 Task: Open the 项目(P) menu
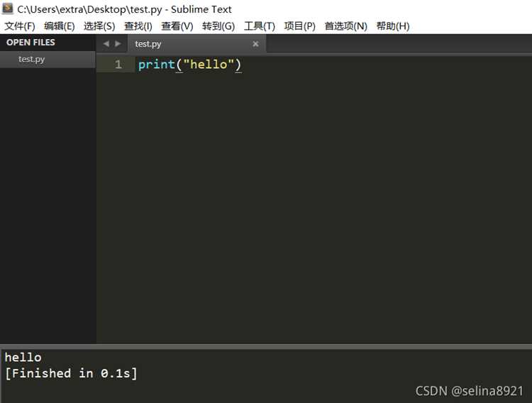300,26
